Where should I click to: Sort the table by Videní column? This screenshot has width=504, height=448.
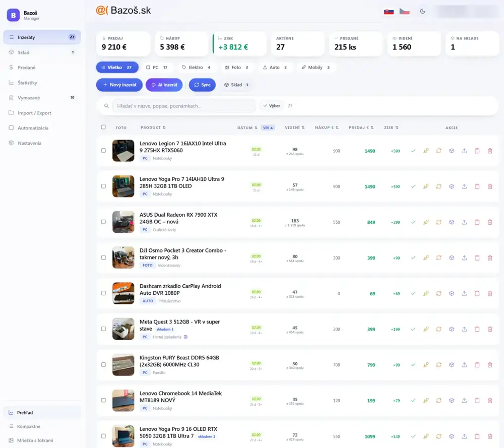294,127
